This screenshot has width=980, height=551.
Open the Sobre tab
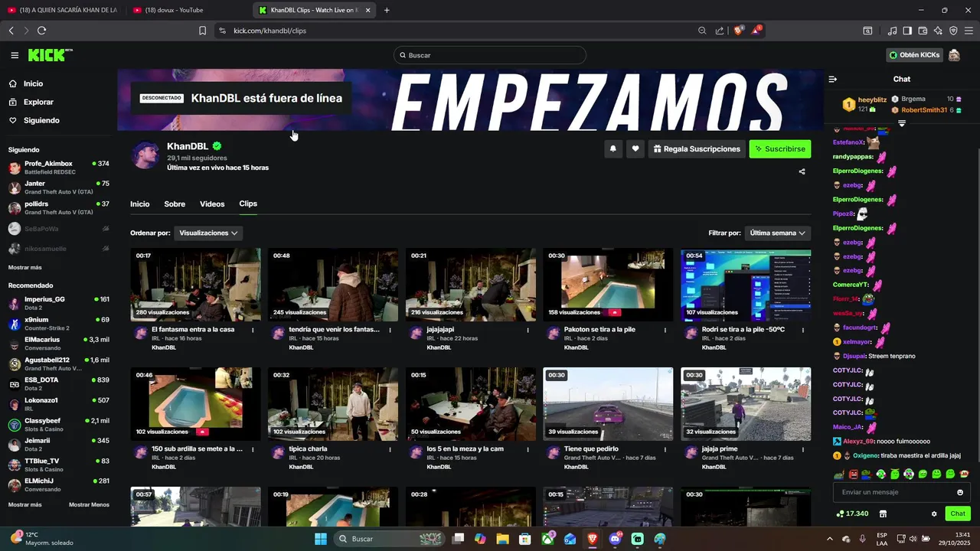175,204
